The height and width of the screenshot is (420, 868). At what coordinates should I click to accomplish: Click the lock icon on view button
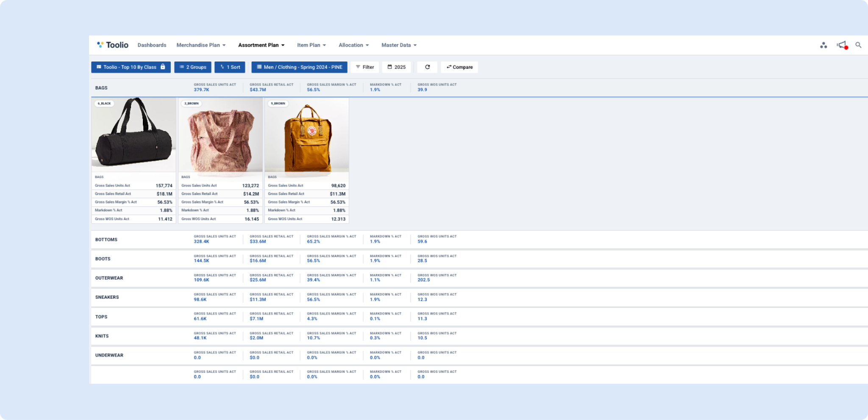point(163,67)
